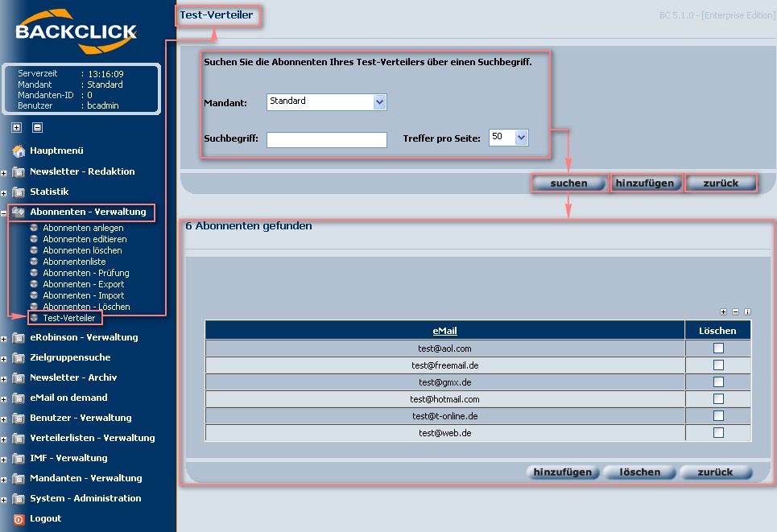
Task: Click the bullet icon beside Test-Verteiler
Action: [x=34, y=318]
